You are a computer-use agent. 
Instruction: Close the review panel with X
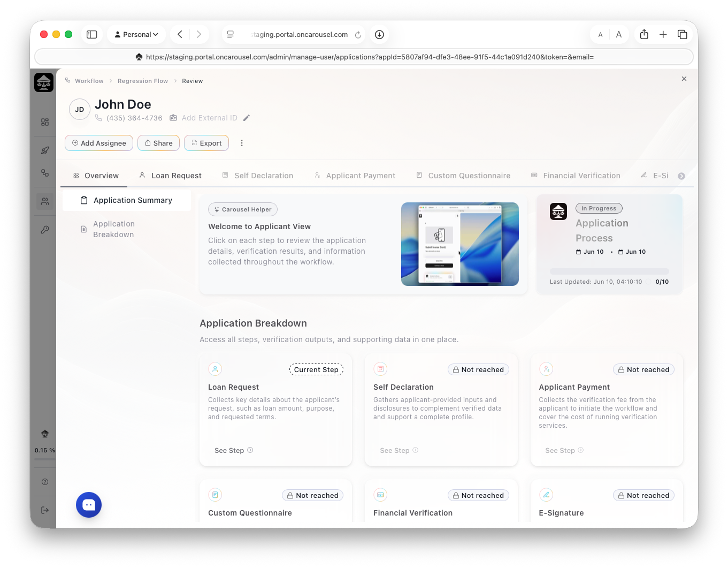[x=684, y=79]
